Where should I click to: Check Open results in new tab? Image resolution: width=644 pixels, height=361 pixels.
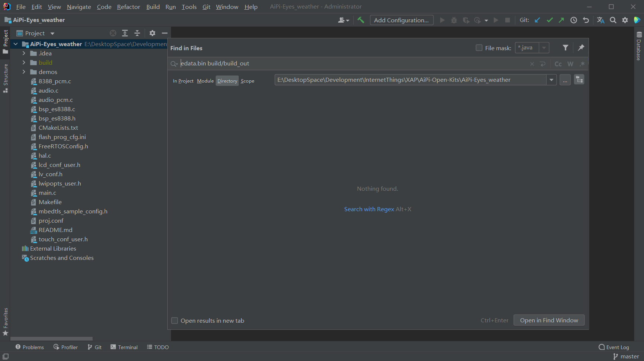[174, 320]
